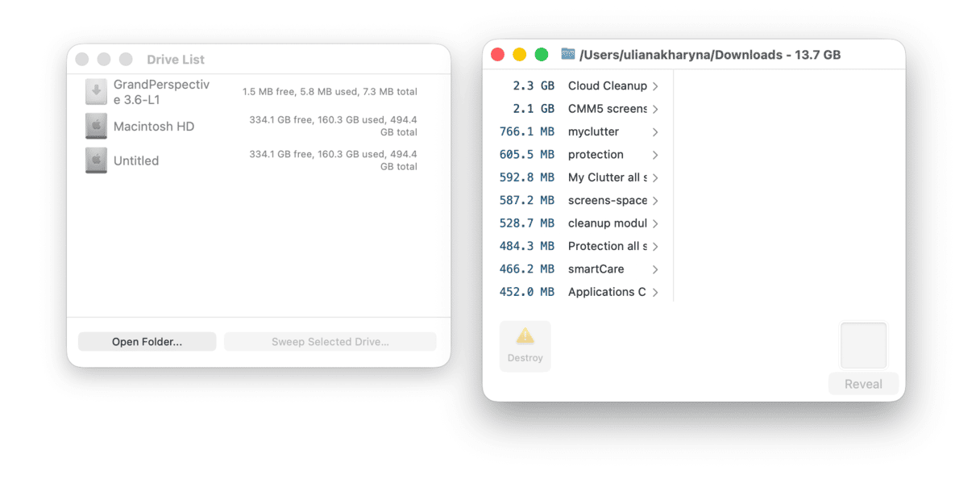Open the Open Folder... button
Viewport: 980px width, 479px height.
point(147,342)
